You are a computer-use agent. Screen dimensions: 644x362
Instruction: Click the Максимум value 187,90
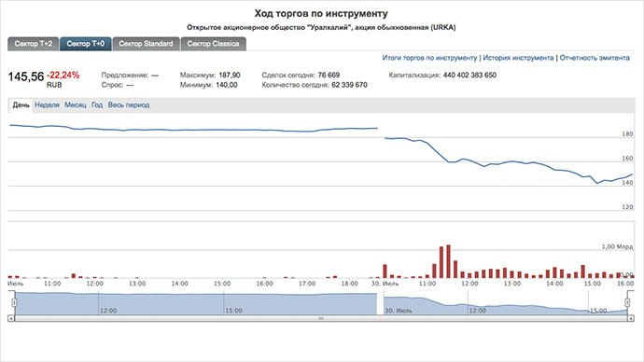(230, 76)
